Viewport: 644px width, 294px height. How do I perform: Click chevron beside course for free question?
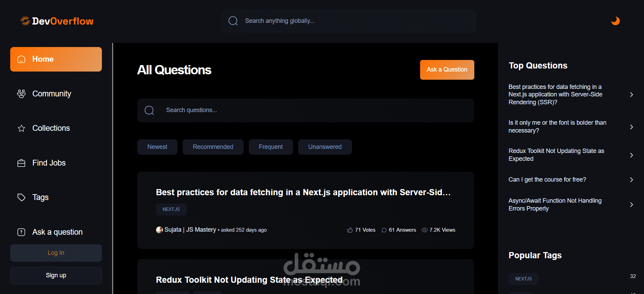click(631, 180)
